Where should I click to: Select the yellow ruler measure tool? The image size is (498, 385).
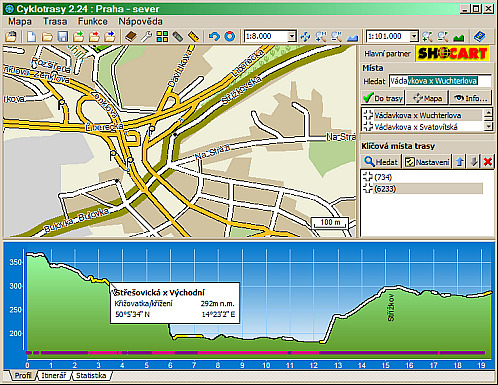pyautogui.click(x=194, y=36)
